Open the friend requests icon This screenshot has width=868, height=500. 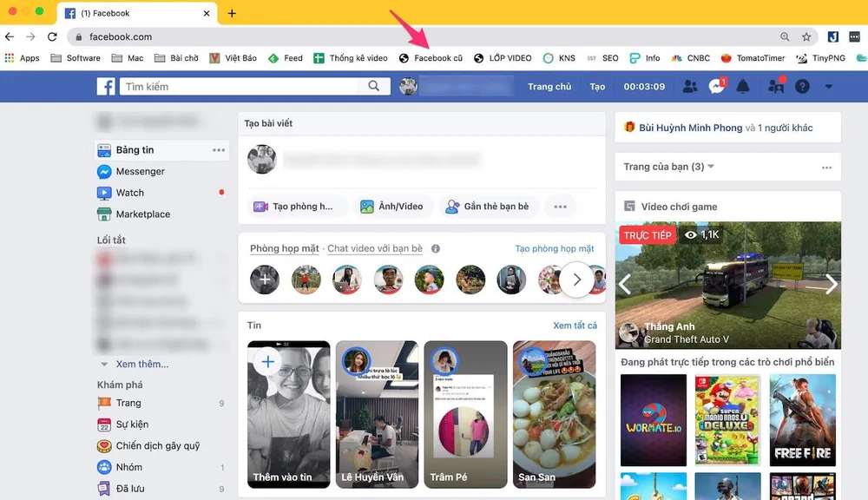pos(688,86)
